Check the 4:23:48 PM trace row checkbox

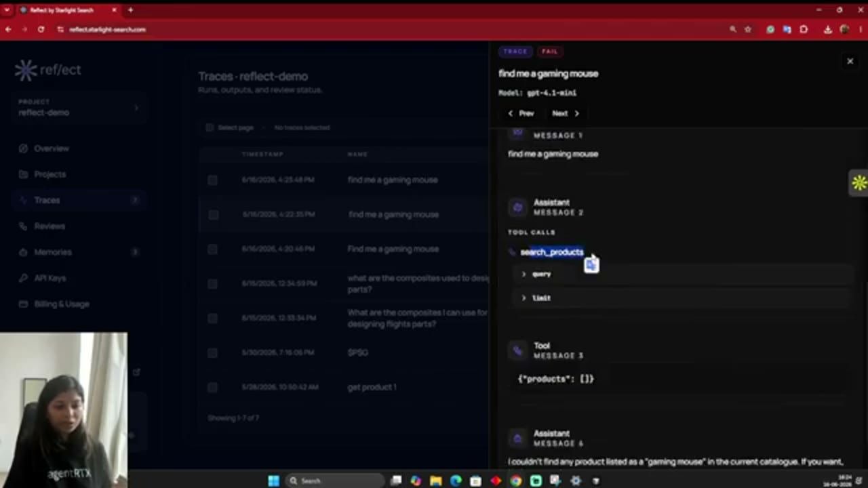(213, 180)
